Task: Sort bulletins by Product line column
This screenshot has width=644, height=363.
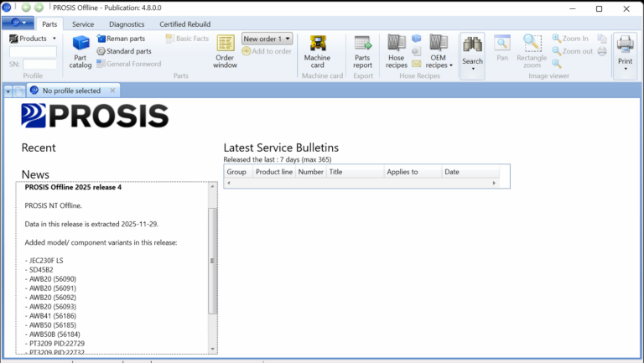Action: pyautogui.click(x=274, y=172)
